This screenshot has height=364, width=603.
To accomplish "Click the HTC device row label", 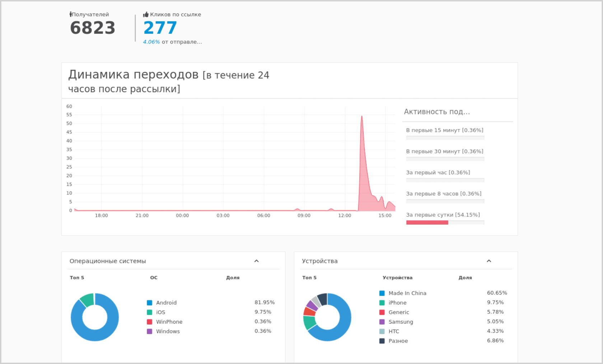I will (394, 331).
